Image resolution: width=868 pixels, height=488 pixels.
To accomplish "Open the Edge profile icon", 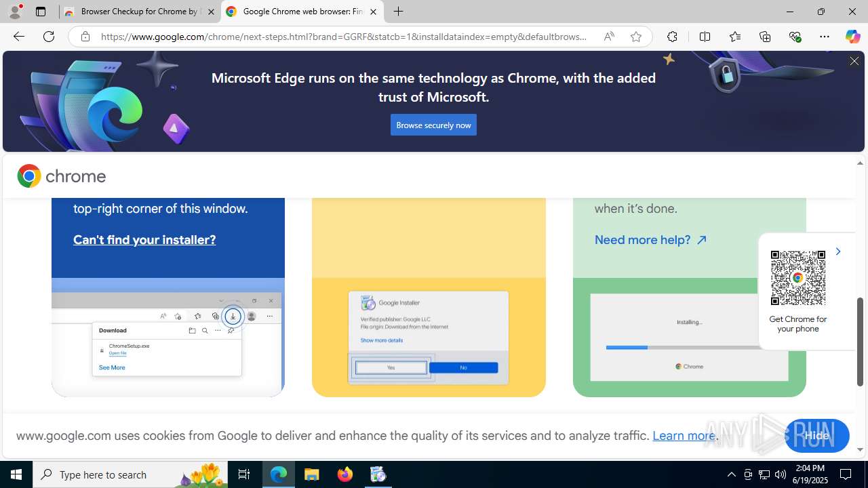I will coord(15,12).
